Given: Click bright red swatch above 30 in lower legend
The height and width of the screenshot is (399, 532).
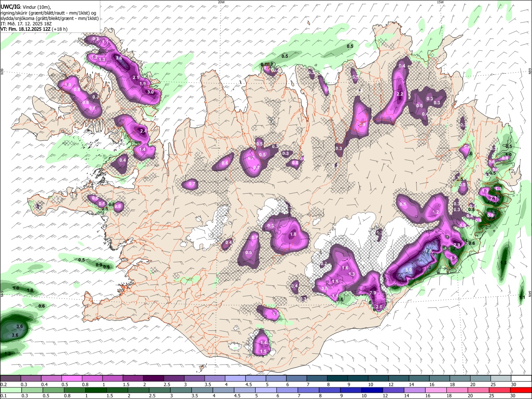Looking at the screenshot, I should (521, 390).
